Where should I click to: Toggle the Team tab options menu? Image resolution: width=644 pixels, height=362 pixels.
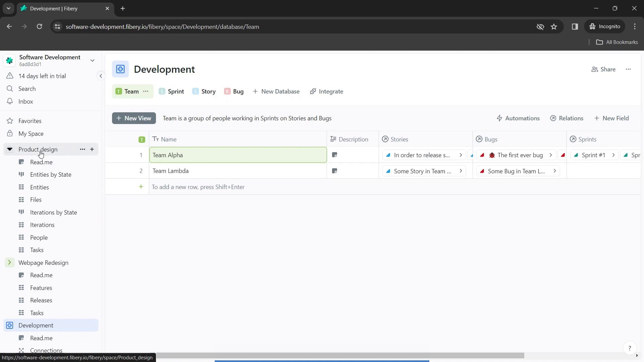pos(146,92)
